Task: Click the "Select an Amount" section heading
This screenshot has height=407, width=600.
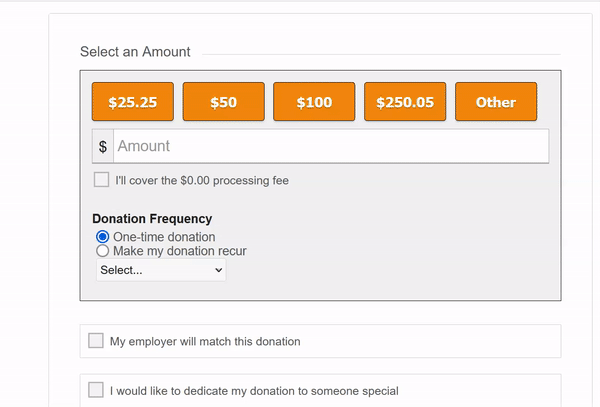Action: 135,52
